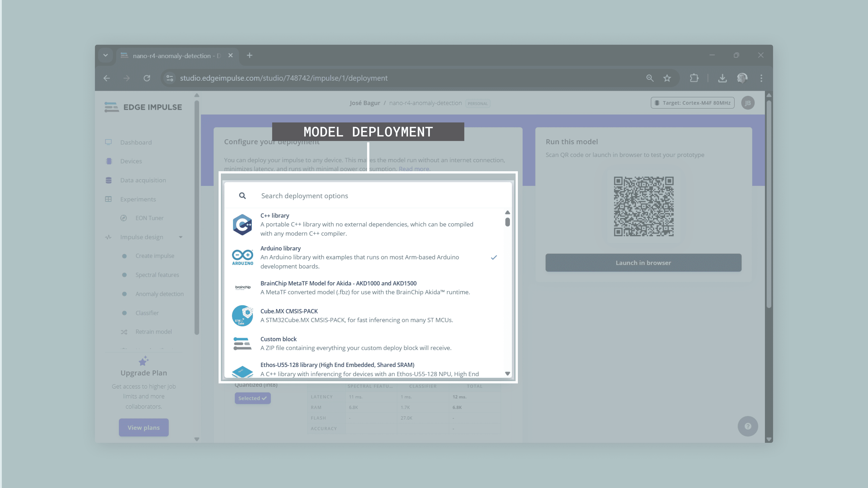Collapse the Impulse design section arrow
Image resolution: width=868 pixels, height=488 pixels.
181,237
